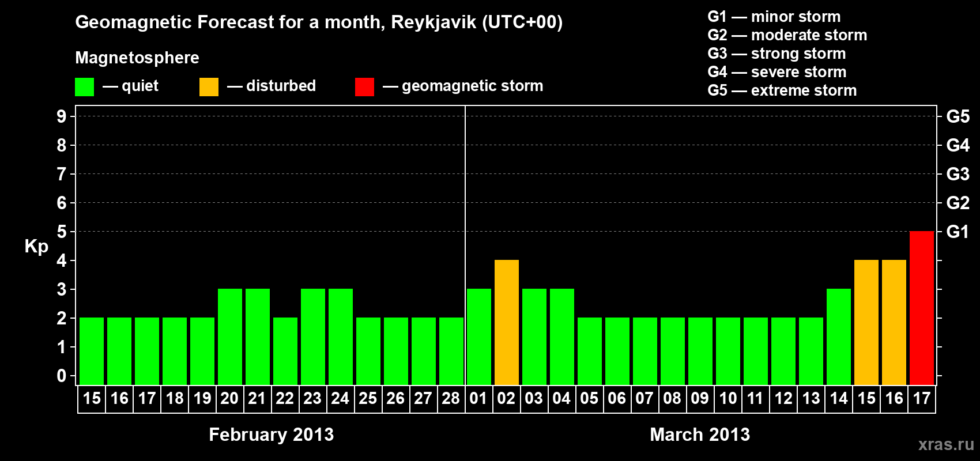The height and width of the screenshot is (461, 980).
Task: Select the orange bar for March 16
Action: (894, 322)
